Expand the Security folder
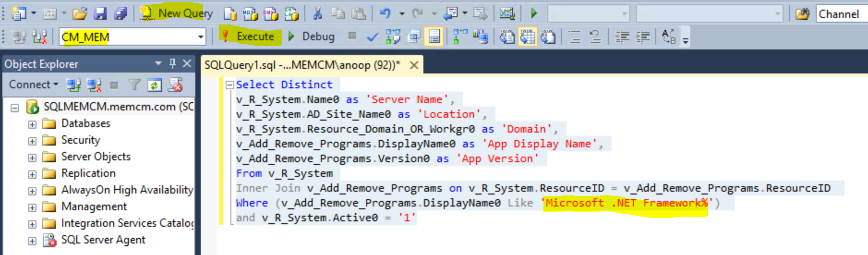The image size is (868, 255). click(32, 141)
